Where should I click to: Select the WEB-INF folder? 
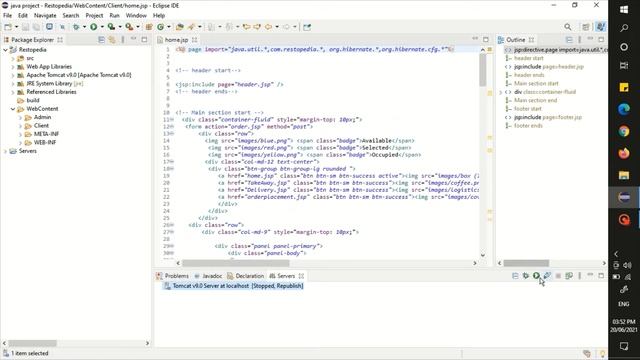45,142
